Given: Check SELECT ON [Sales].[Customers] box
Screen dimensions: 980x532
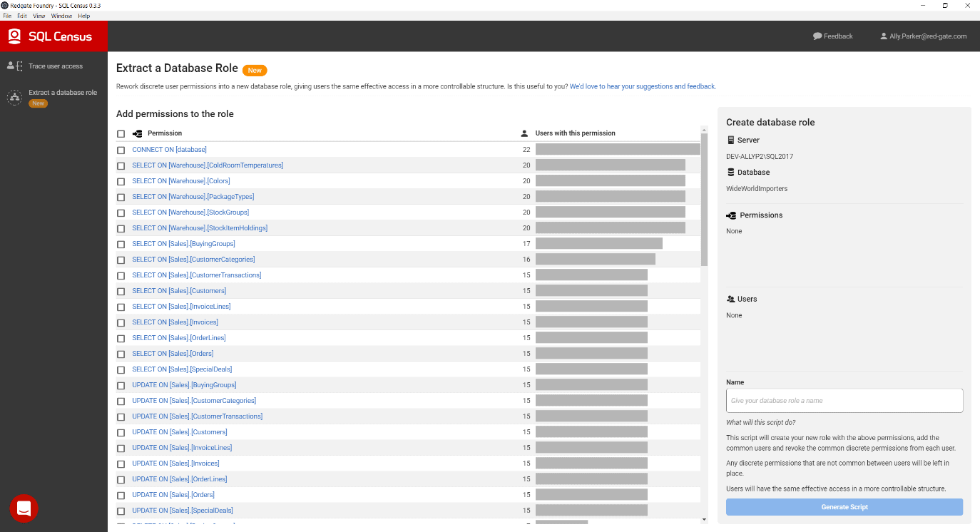Looking at the screenshot, I should [x=121, y=292].
